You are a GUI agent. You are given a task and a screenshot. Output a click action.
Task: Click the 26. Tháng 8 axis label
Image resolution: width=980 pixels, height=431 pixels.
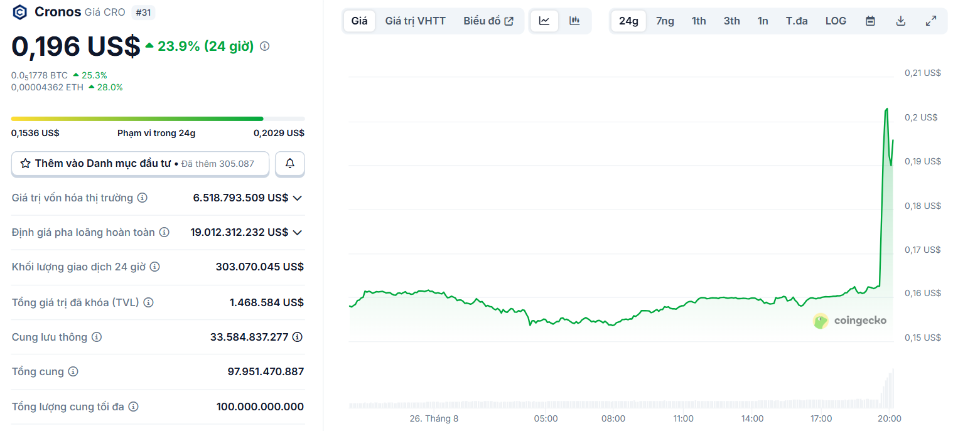434,418
